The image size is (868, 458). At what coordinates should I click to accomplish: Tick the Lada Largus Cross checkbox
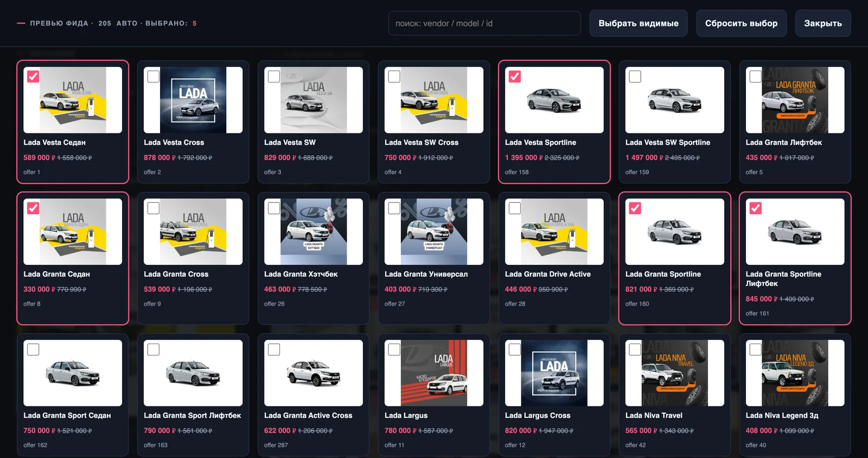point(515,349)
